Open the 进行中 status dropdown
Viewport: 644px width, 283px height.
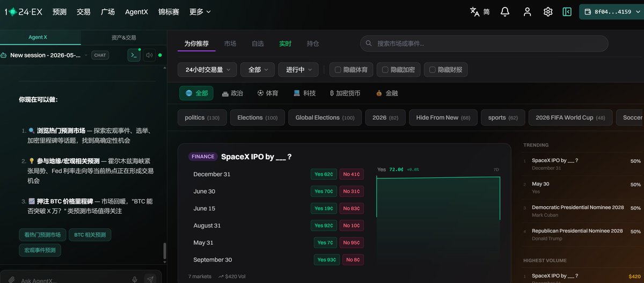298,70
